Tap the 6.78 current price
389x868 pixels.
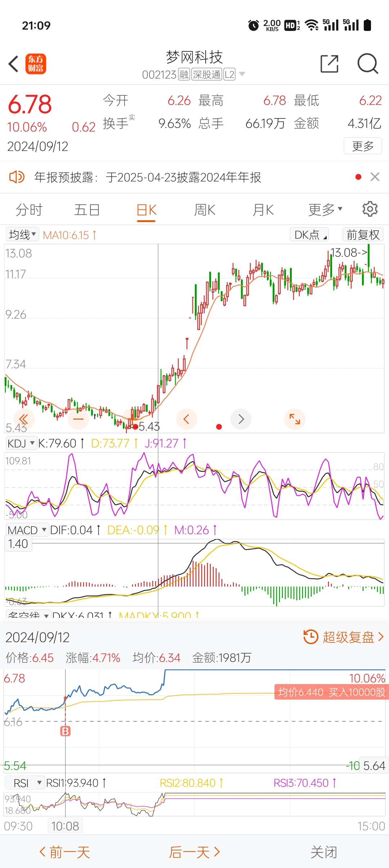tap(30, 104)
